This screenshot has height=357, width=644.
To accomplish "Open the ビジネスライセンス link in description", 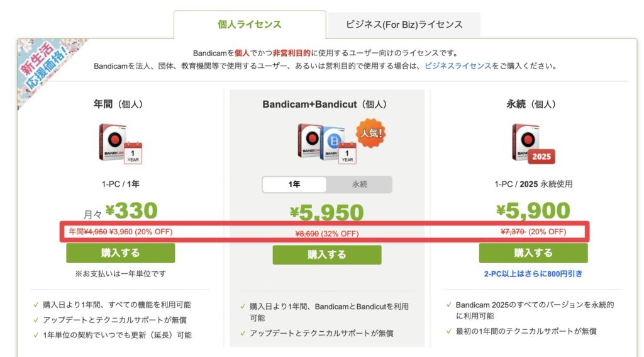I will pyautogui.click(x=458, y=65).
